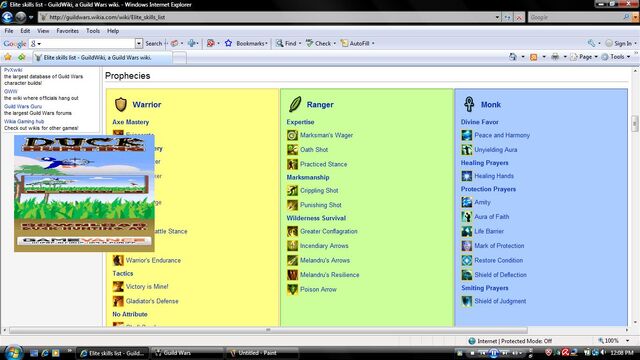640x360 pixels.
Task: Click the Duck Hunting game advertisement
Action: 84,193
